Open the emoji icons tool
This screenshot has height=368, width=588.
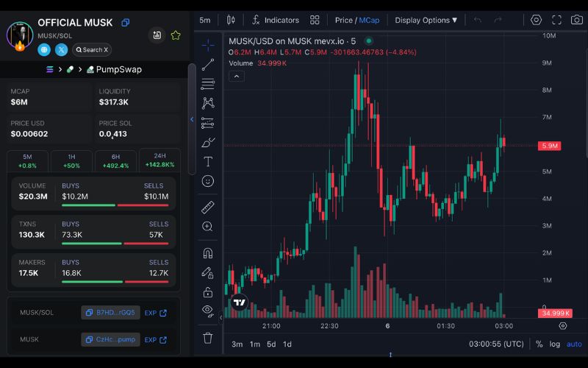[208, 181]
